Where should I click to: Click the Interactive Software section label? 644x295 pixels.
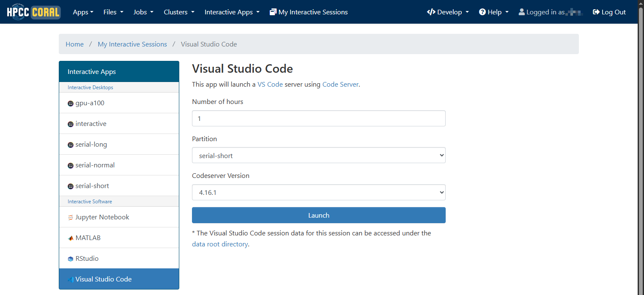(90, 201)
